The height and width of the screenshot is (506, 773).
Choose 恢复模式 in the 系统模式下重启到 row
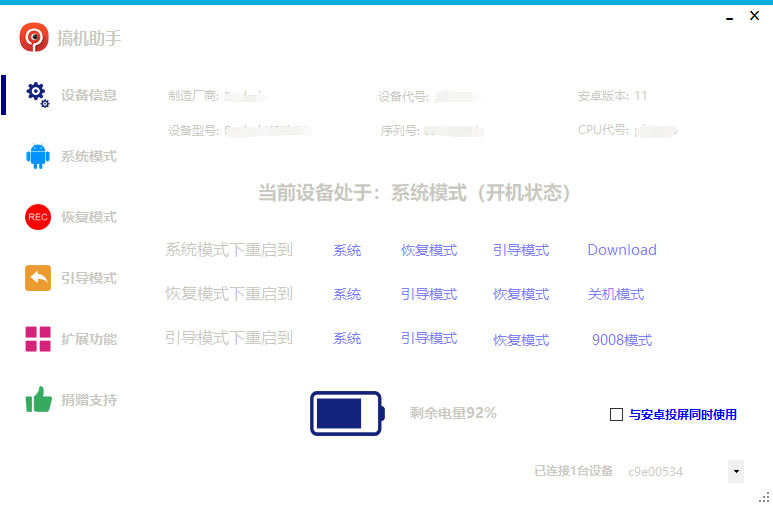pos(429,250)
